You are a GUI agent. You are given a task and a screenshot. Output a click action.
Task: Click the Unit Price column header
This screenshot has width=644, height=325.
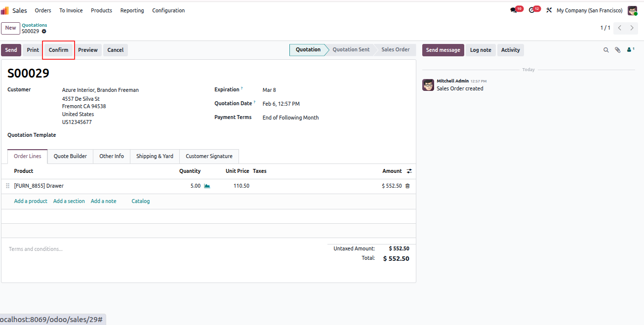click(x=237, y=171)
